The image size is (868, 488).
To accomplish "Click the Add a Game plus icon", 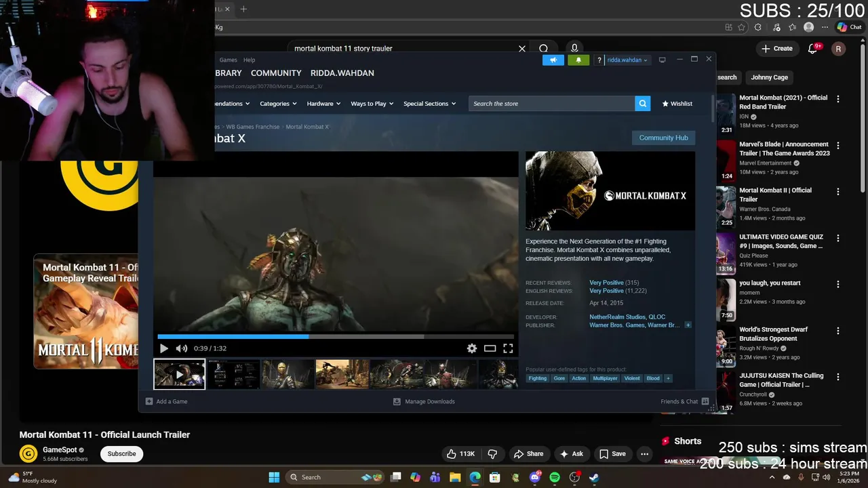I will (x=149, y=401).
